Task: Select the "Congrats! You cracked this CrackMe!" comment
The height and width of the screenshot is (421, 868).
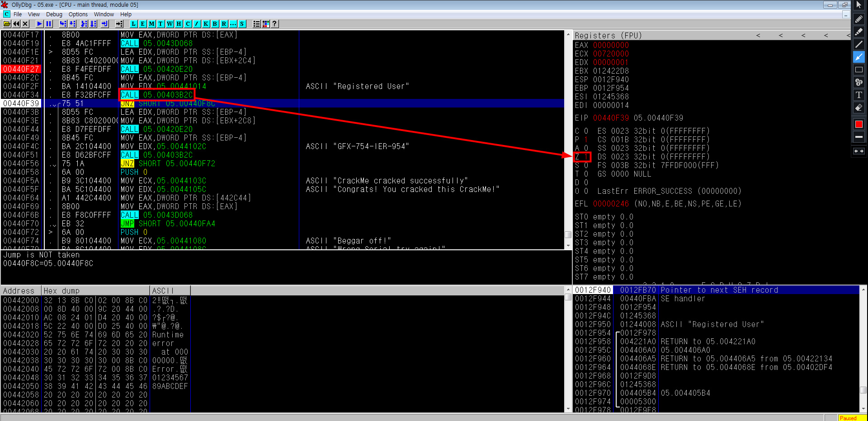Action: pyautogui.click(x=402, y=189)
